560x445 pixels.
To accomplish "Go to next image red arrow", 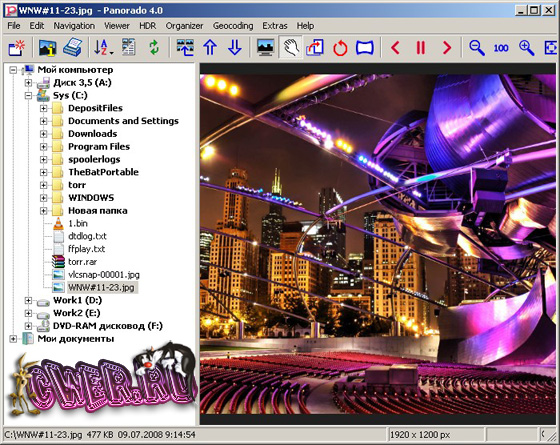I will (x=446, y=48).
